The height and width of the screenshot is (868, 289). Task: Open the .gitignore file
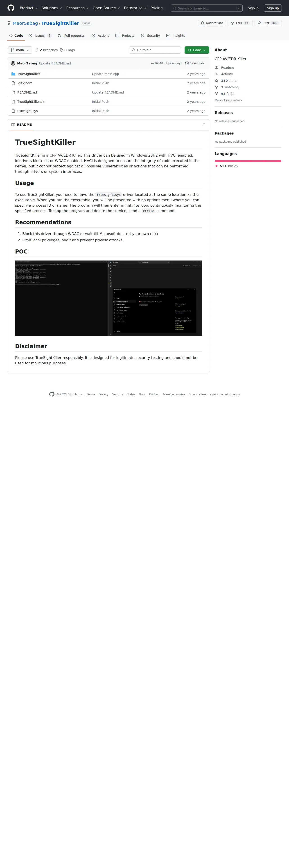coord(25,83)
